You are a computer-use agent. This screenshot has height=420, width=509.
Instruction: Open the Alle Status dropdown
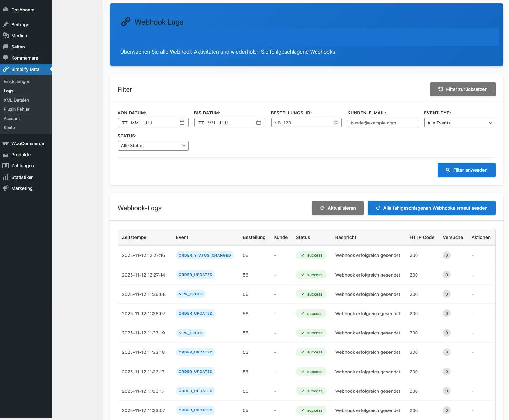[153, 146]
